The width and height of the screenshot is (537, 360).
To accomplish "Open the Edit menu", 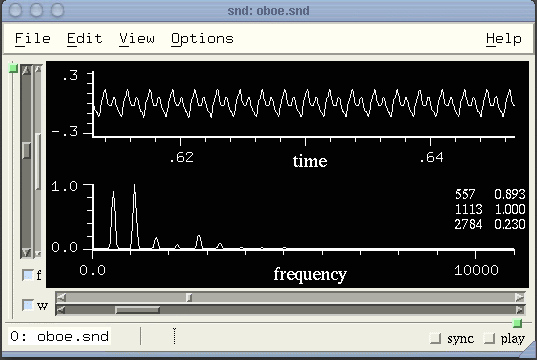I will point(85,38).
